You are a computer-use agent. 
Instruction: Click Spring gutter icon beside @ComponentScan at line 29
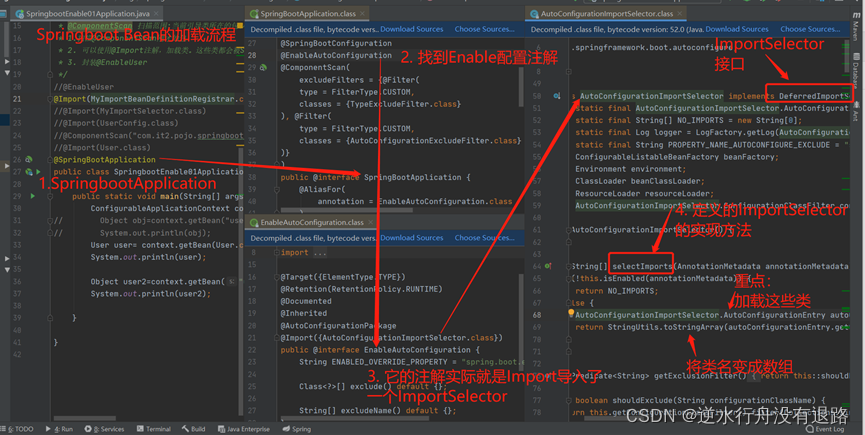point(263,67)
